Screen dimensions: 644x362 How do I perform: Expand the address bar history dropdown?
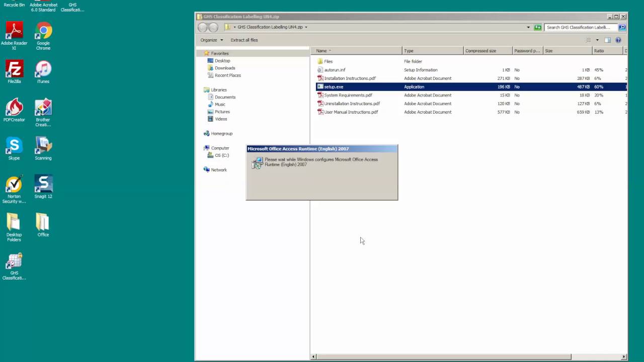(528, 27)
